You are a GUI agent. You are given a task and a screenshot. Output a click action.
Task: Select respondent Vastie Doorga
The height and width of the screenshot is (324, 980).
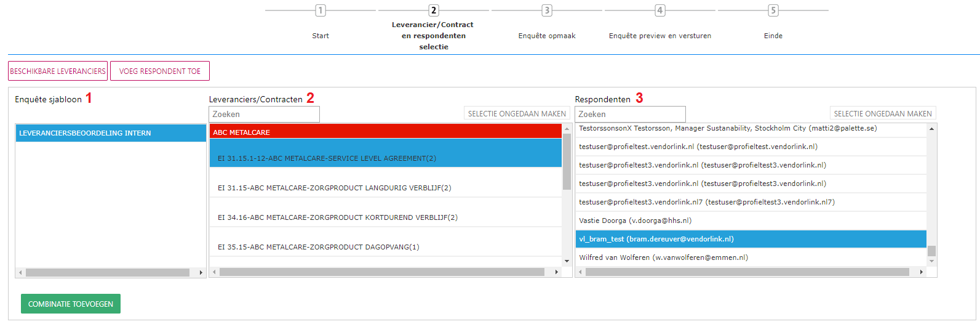751,221
